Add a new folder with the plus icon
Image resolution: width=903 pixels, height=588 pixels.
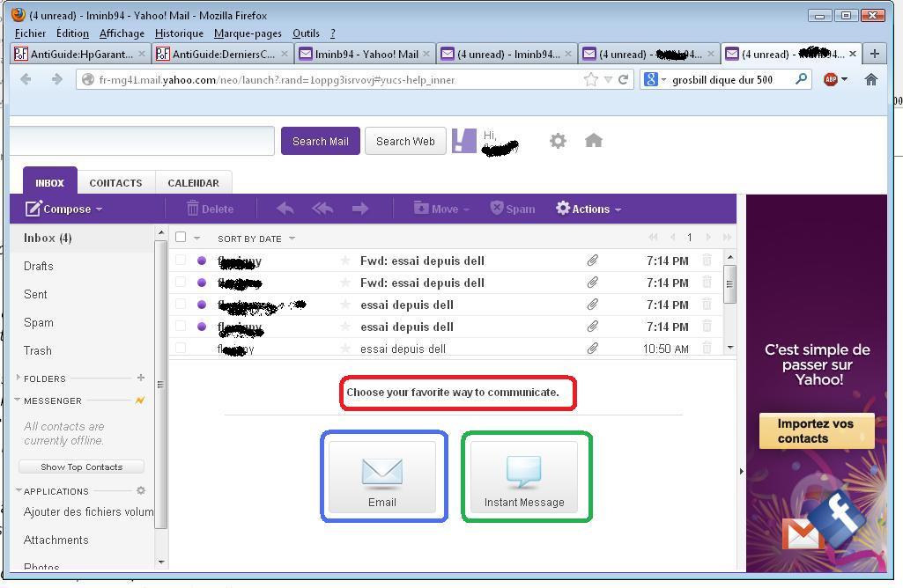point(141,378)
